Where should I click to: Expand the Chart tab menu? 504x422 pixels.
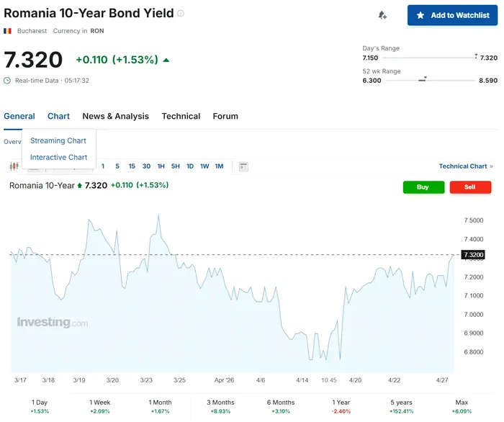pyautogui.click(x=58, y=116)
